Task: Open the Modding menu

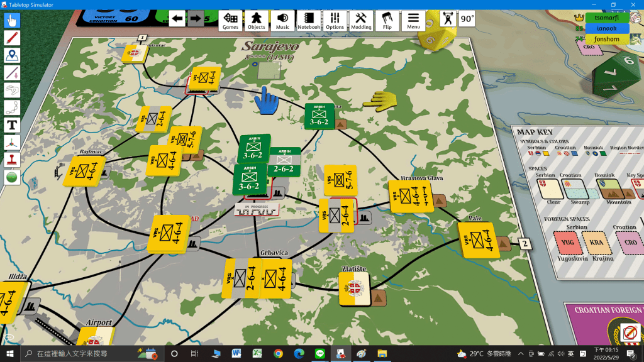Action: pos(360,20)
